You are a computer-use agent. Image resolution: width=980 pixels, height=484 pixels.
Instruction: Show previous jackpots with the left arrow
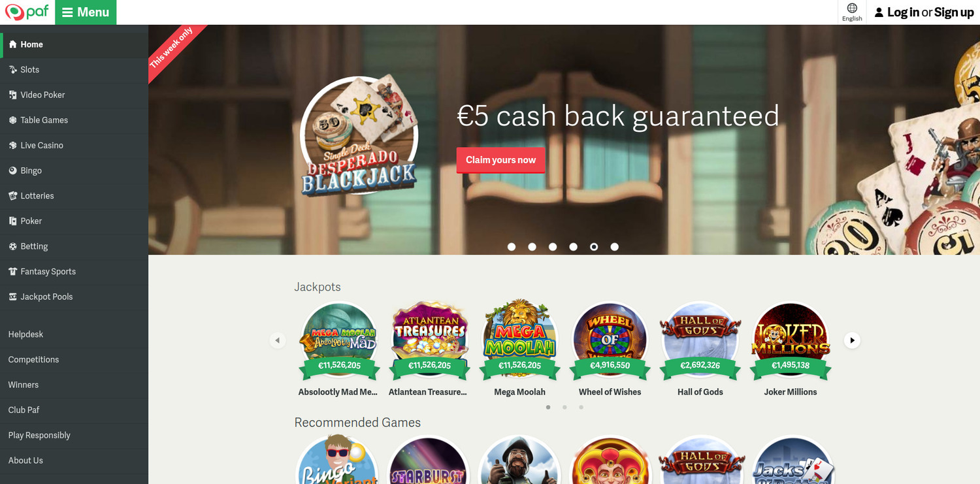click(278, 340)
